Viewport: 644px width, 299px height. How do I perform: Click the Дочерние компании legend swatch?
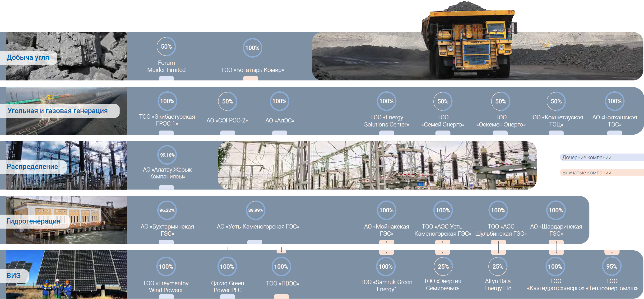coord(600,157)
